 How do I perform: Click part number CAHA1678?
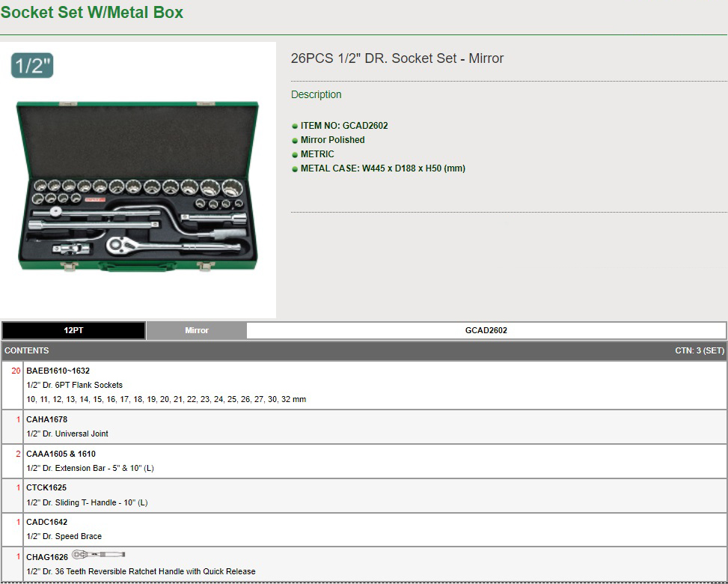point(47,419)
